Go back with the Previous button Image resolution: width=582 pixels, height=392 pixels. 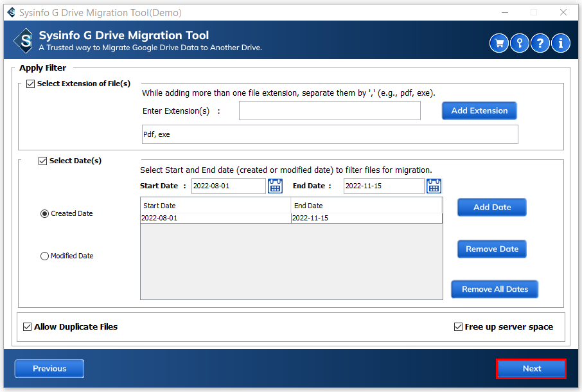tap(49, 369)
